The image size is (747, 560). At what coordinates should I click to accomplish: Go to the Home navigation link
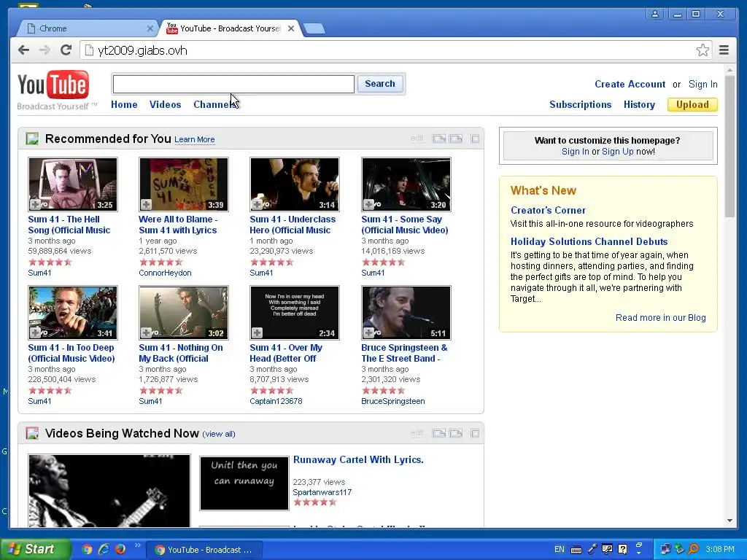[124, 104]
